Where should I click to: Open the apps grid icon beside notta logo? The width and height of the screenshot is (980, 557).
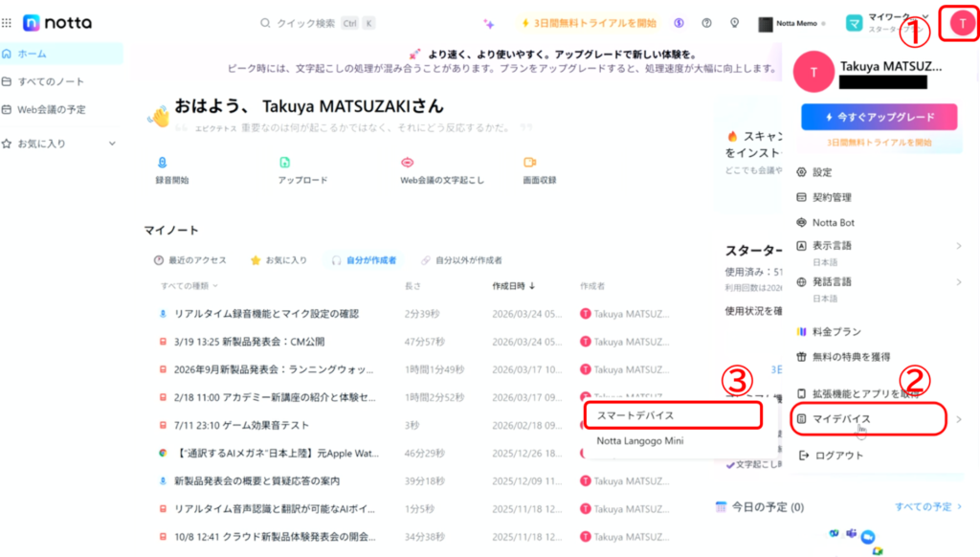pos(8,23)
